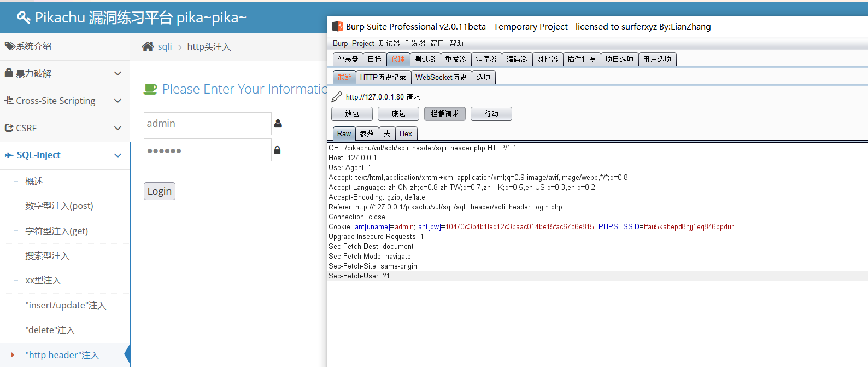Screen dimensions: 868x367
Task: Click the sqli breadcrumb link
Action: click(165, 46)
